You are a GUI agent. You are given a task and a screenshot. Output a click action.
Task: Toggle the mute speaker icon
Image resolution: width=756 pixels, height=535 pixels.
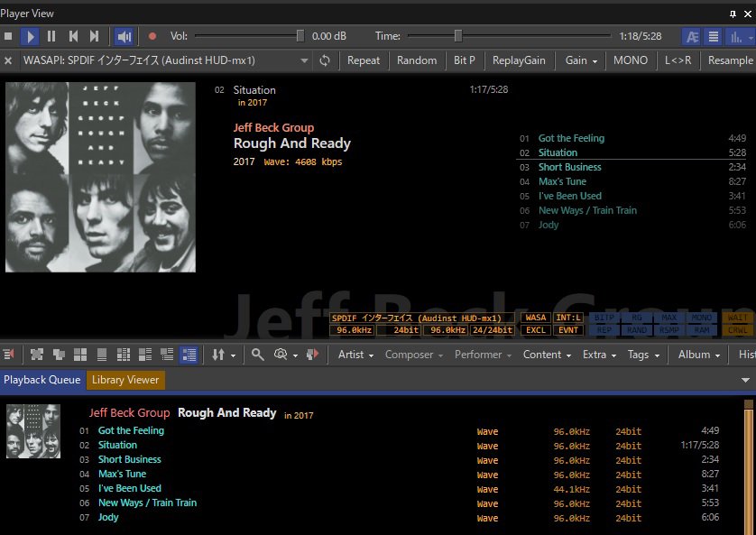coord(124,36)
